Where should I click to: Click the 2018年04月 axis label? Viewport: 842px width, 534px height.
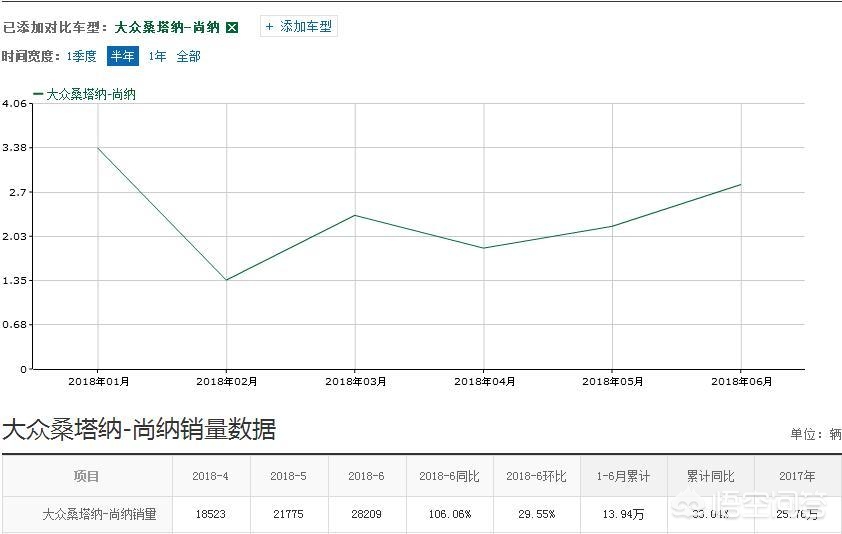click(x=484, y=381)
